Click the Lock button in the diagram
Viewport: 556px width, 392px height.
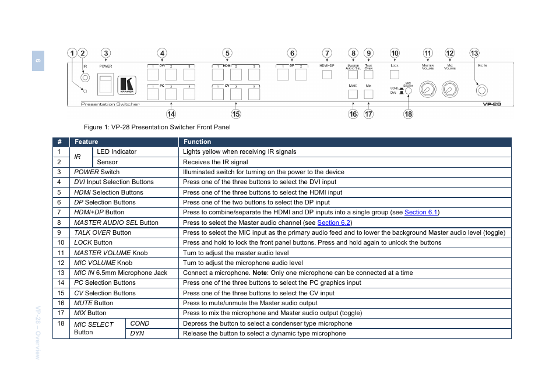[395, 75]
